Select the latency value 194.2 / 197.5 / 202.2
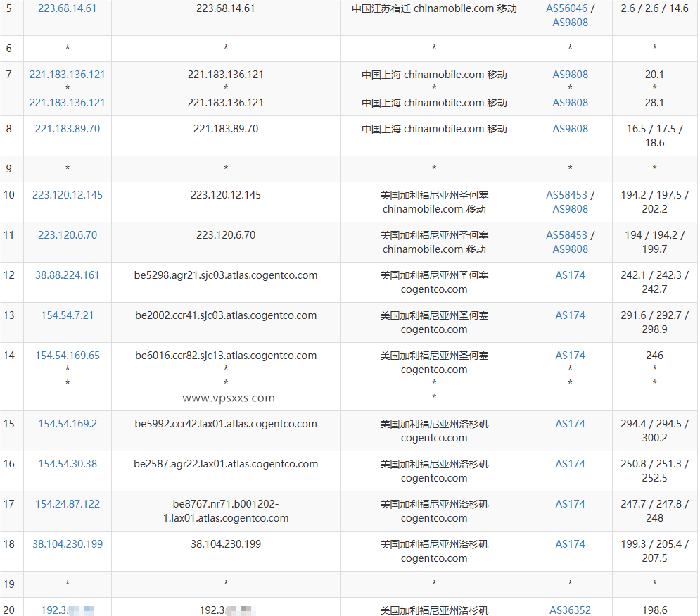The height and width of the screenshot is (616, 700). 654,202
